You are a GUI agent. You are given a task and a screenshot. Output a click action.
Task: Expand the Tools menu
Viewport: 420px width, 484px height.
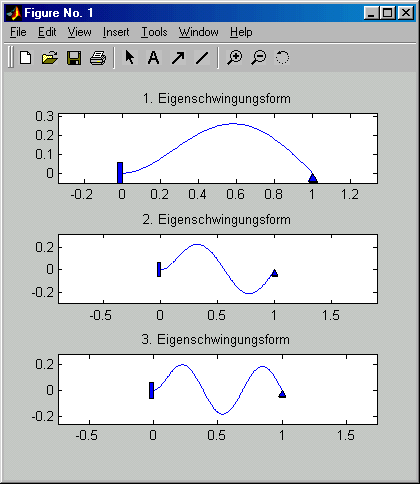[154, 32]
